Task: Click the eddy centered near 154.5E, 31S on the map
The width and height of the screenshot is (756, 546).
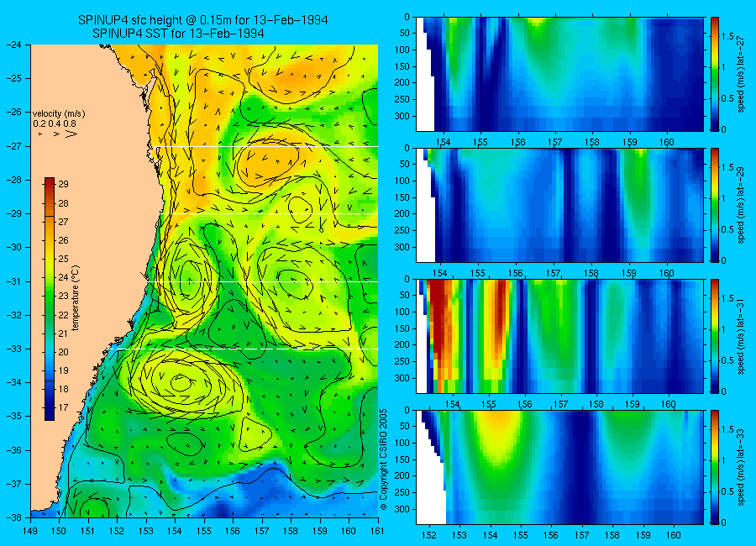Action: click(x=190, y=280)
